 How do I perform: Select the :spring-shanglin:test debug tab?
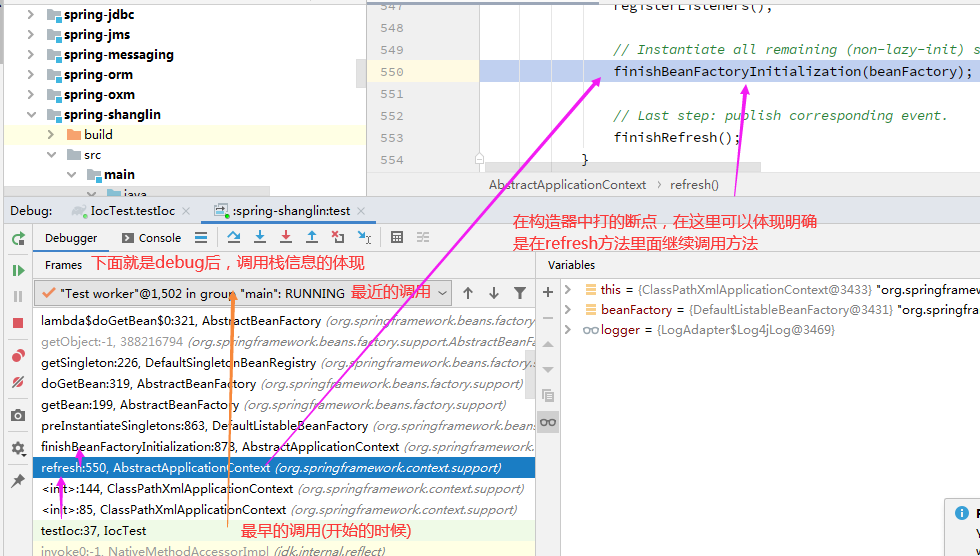tap(282, 211)
